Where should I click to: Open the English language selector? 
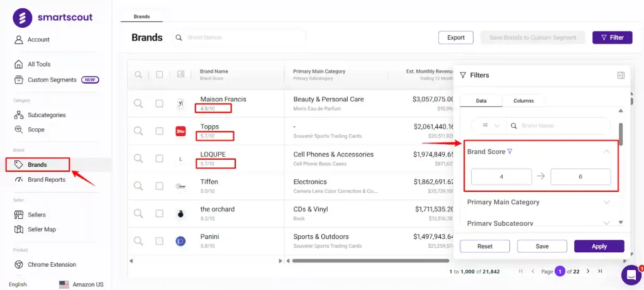tap(18, 284)
